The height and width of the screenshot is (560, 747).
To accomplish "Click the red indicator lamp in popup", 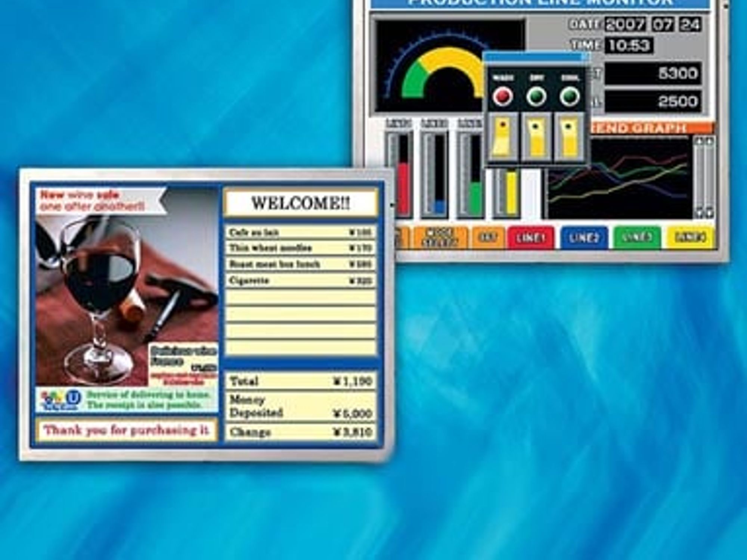I will tap(503, 97).
